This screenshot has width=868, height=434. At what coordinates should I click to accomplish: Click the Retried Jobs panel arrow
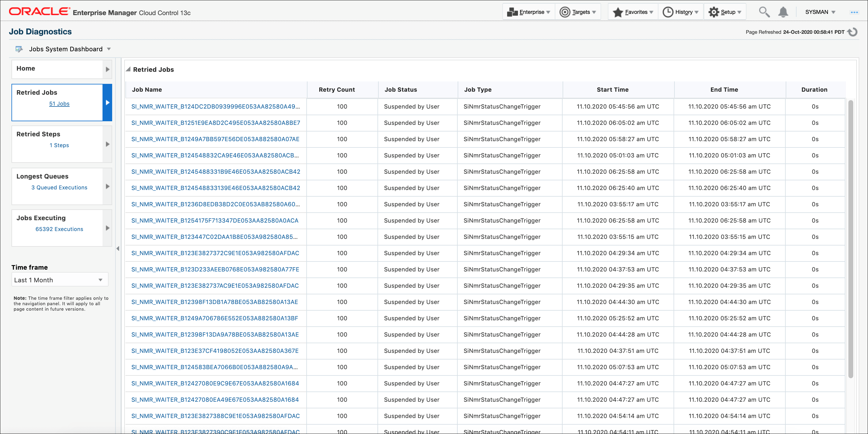108,103
